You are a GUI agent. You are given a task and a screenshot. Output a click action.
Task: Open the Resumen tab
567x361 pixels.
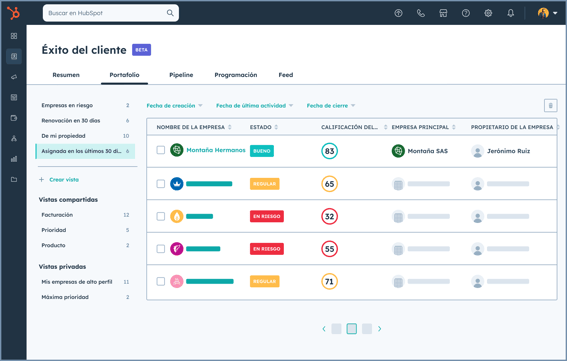[x=66, y=75]
